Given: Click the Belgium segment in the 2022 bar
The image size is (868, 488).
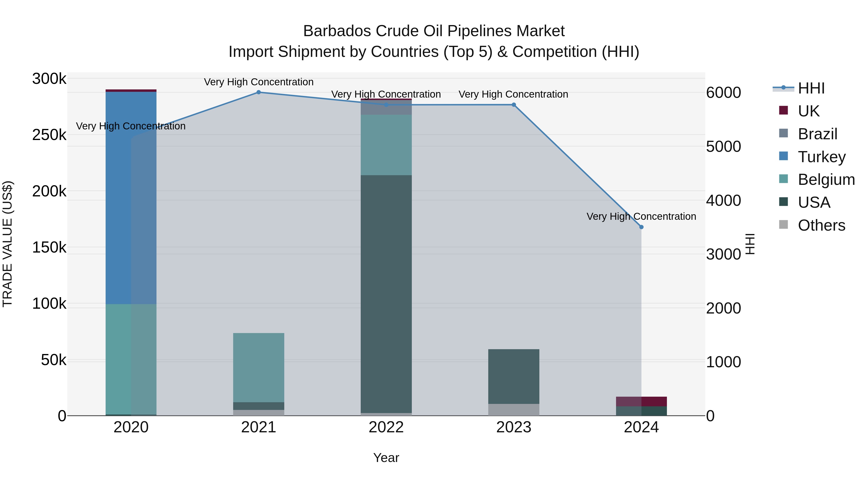Looking at the screenshot, I should 386,145.
